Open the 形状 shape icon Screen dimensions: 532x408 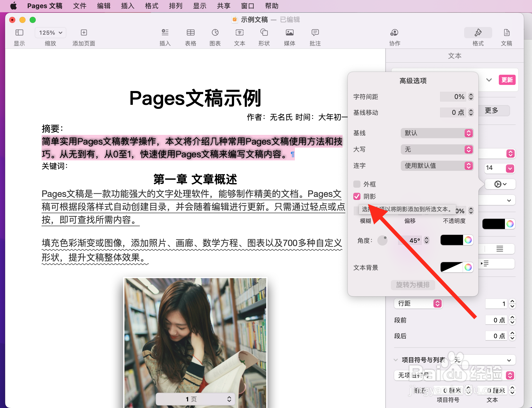pyautogui.click(x=264, y=33)
